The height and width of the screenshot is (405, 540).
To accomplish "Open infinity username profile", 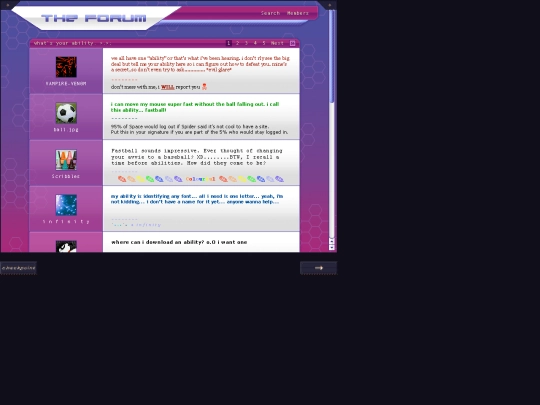I will [x=66, y=222].
